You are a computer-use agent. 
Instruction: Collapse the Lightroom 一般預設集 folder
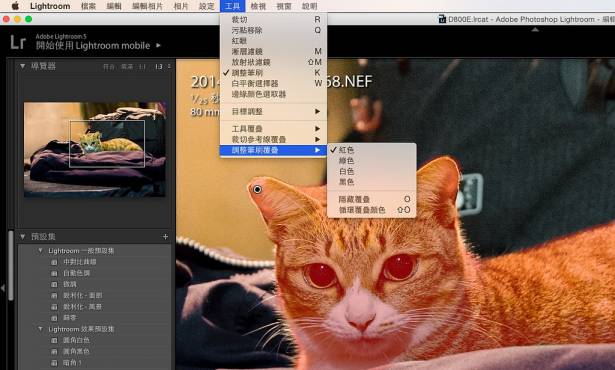pos(40,250)
